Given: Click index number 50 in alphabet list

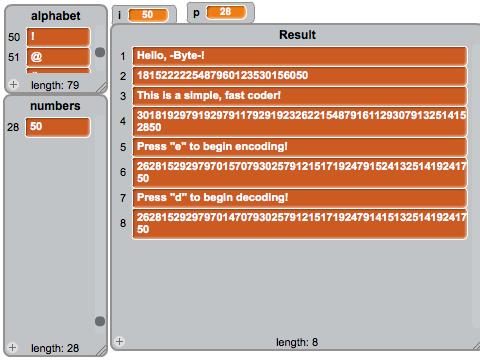Looking at the screenshot, I should click(14, 37).
